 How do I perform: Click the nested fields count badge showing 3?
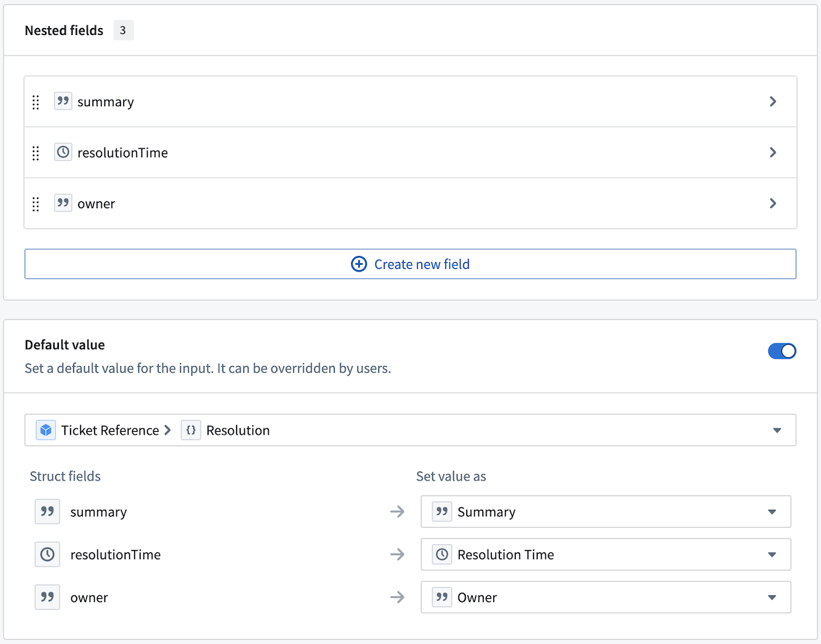point(123,30)
